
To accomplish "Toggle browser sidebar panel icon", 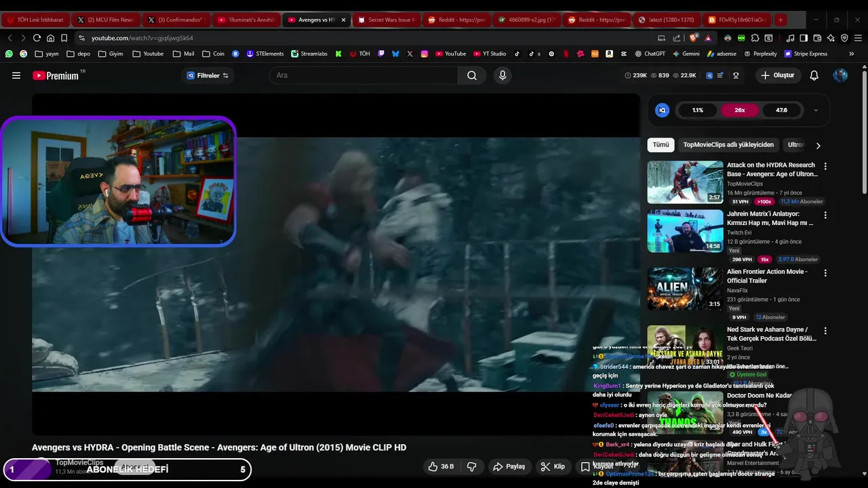I will (804, 38).
